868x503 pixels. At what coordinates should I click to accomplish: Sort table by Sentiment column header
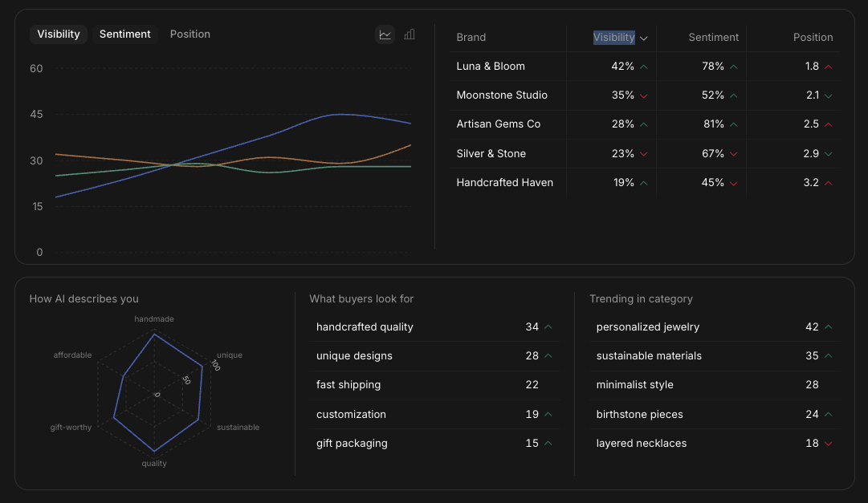tap(713, 38)
